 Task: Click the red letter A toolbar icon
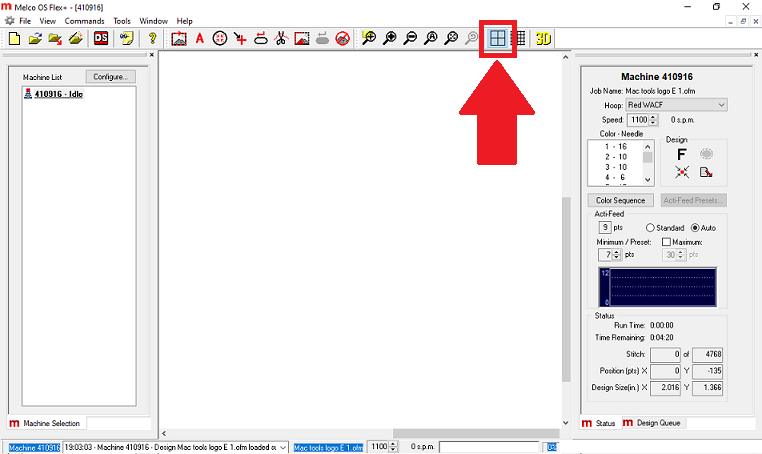199,38
